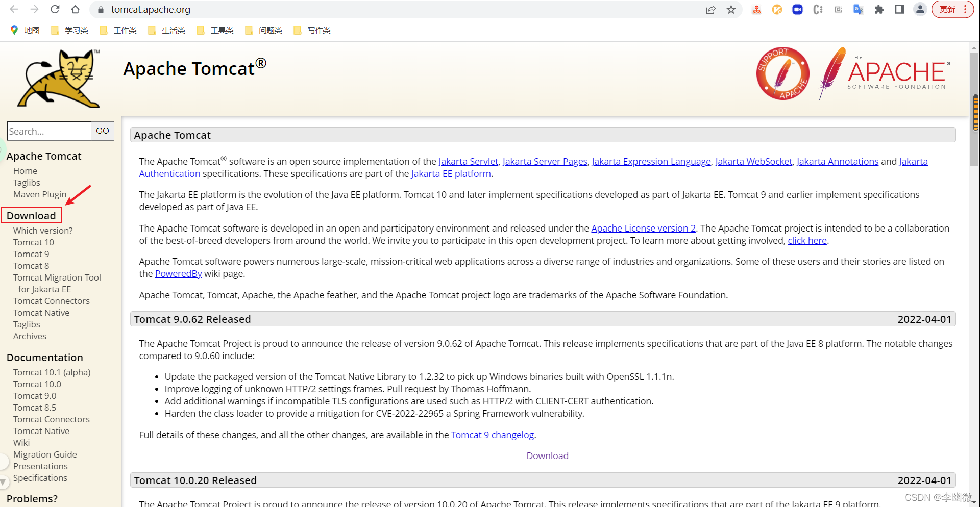Open Tomcat 9.0 documentation link
Image resolution: width=980 pixels, height=507 pixels.
coord(35,396)
